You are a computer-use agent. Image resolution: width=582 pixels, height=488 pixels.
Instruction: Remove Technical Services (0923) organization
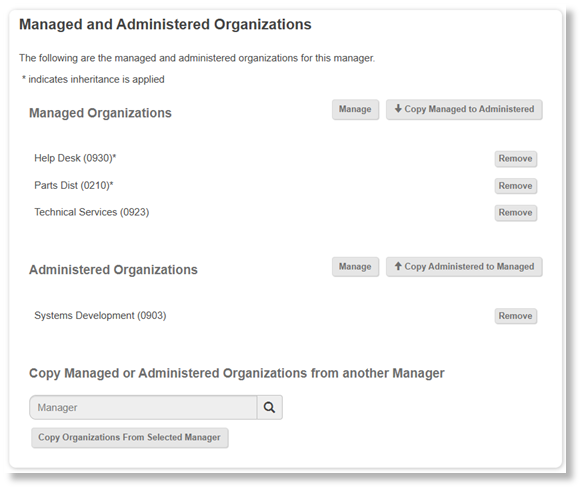coord(516,213)
